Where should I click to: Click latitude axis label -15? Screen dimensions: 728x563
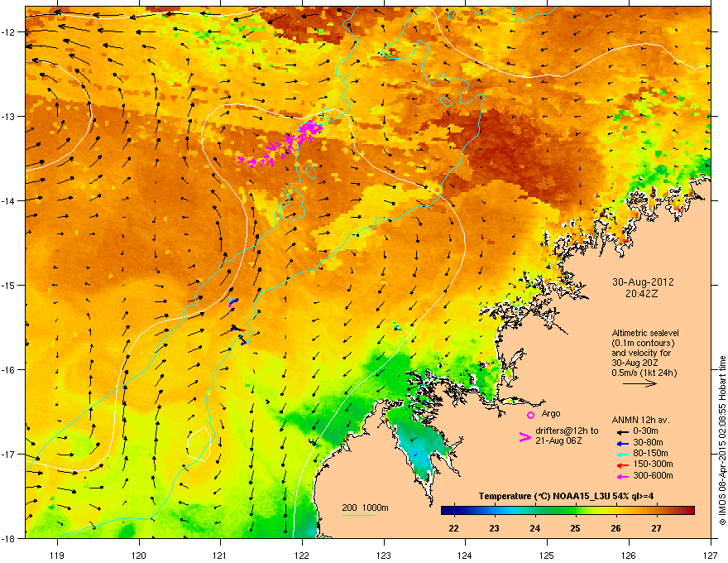tap(9, 285)
